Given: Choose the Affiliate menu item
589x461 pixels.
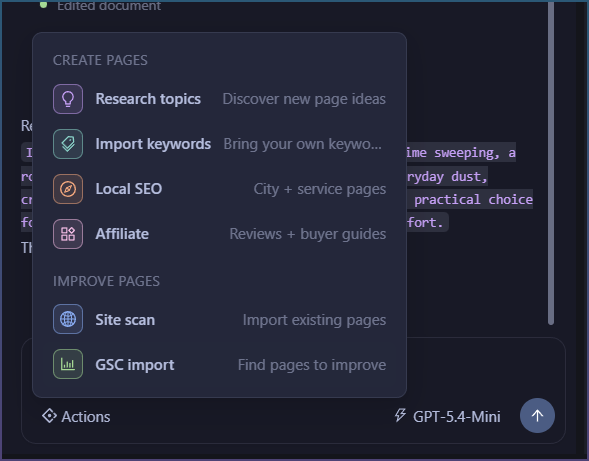Looking at the screenshot, I should [219, 234].
